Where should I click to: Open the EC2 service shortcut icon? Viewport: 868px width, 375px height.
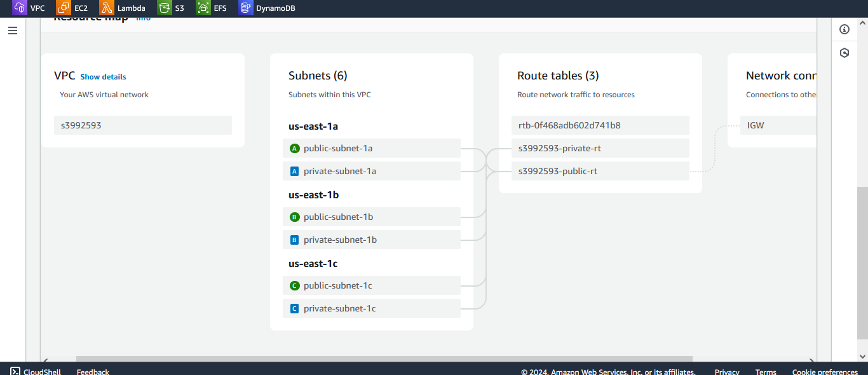point(64,8)
